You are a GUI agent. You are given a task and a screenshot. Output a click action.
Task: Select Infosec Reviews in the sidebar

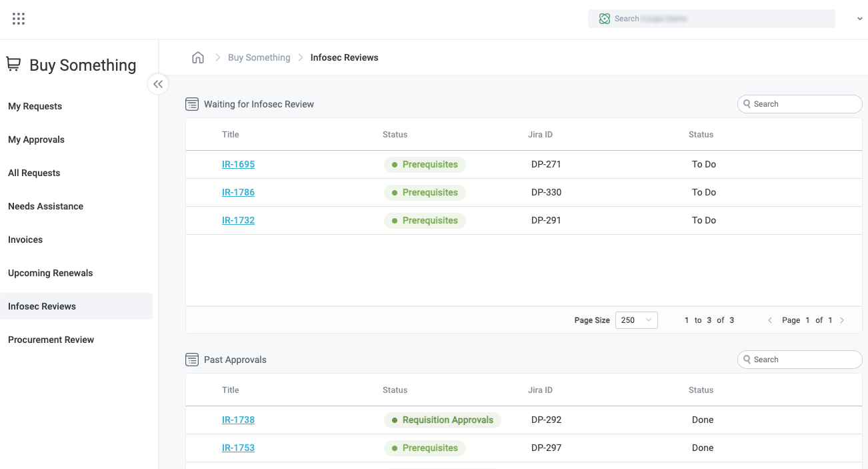[x=42, y=306]
